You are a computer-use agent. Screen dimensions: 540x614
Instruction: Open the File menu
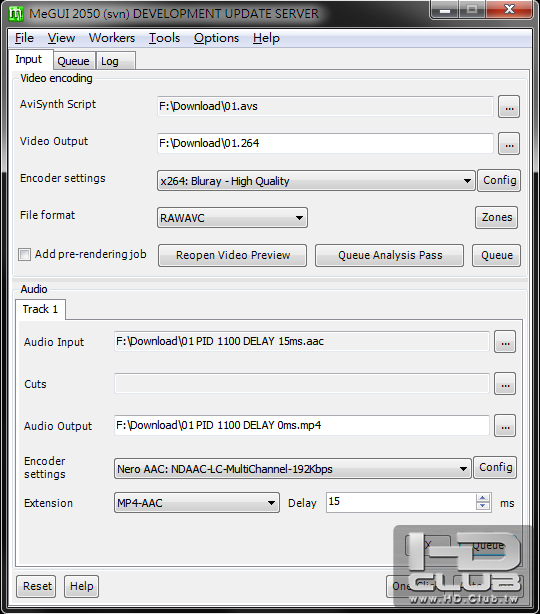(x=24, y=38)
